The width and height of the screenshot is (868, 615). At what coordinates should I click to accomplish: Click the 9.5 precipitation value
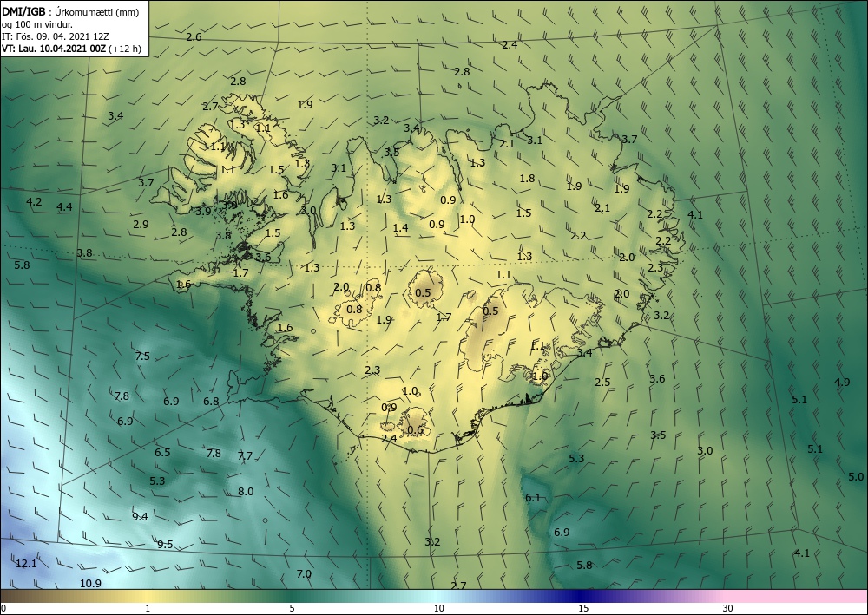(165, 545)
